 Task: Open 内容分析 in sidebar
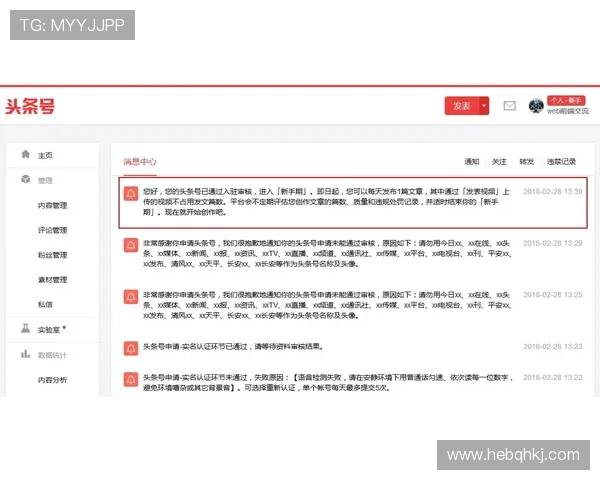(x=52, y=380)
